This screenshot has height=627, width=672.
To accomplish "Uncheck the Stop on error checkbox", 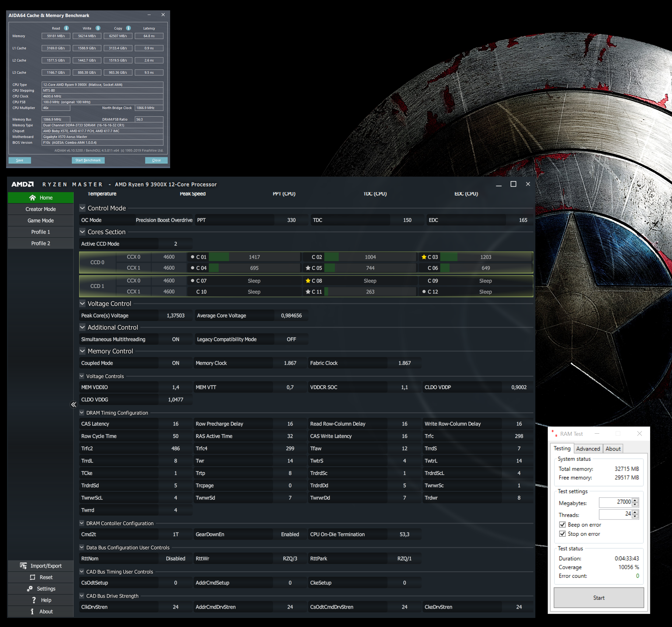I will coord(562,534).
